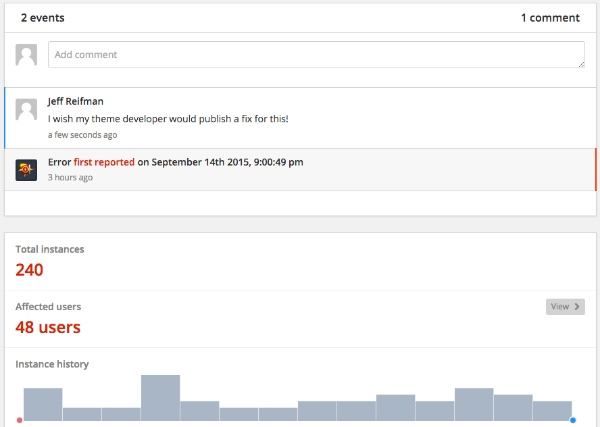Click the "48 users" affected count
The width and height of the screenshot is (600, 427).
(x=48, y=327)
